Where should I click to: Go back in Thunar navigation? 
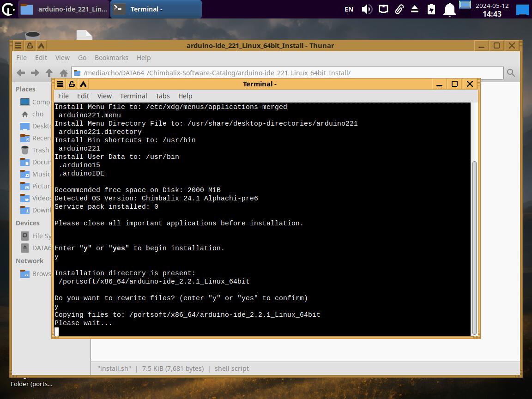tap(21, 73)
